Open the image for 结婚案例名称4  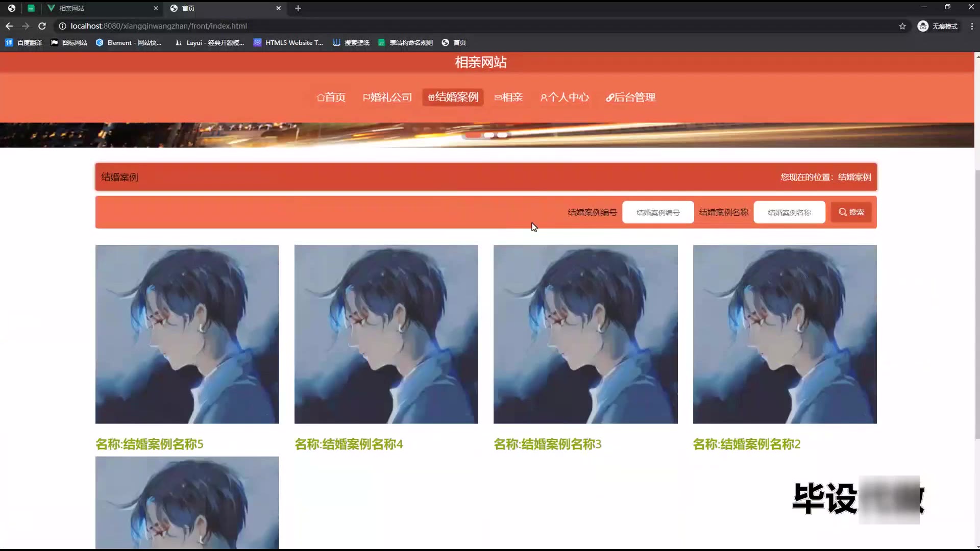click(386, 334)
